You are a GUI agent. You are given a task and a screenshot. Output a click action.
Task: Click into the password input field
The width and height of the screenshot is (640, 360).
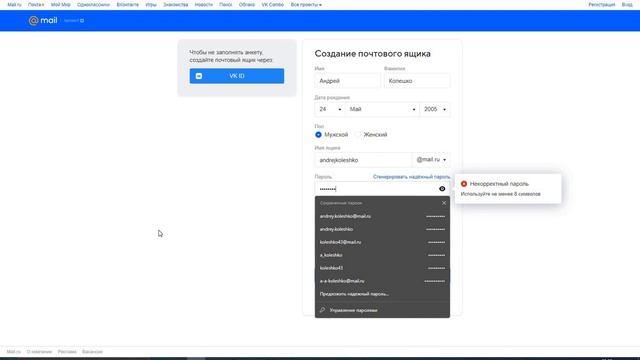point(376,189)
